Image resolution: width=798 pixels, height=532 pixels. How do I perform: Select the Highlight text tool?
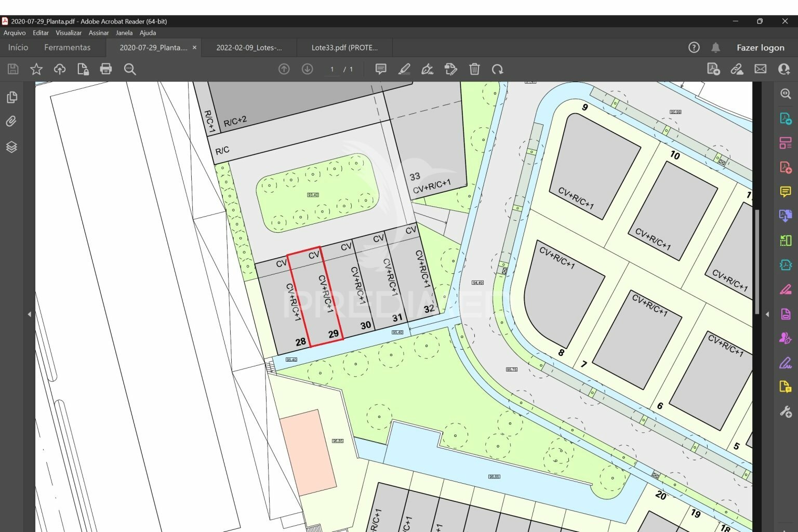click(404, 69)
